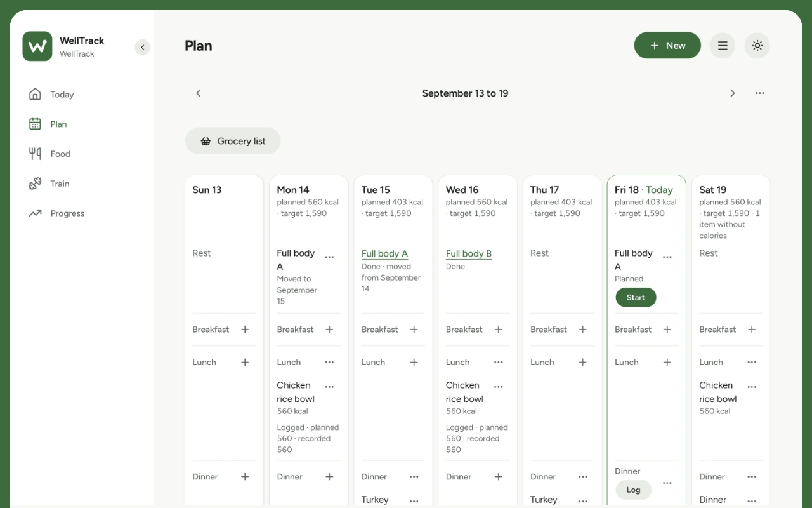The image size is (812, 508).
Task: Open Thu 17 Dinner options menu
Action: click(582, 477)
